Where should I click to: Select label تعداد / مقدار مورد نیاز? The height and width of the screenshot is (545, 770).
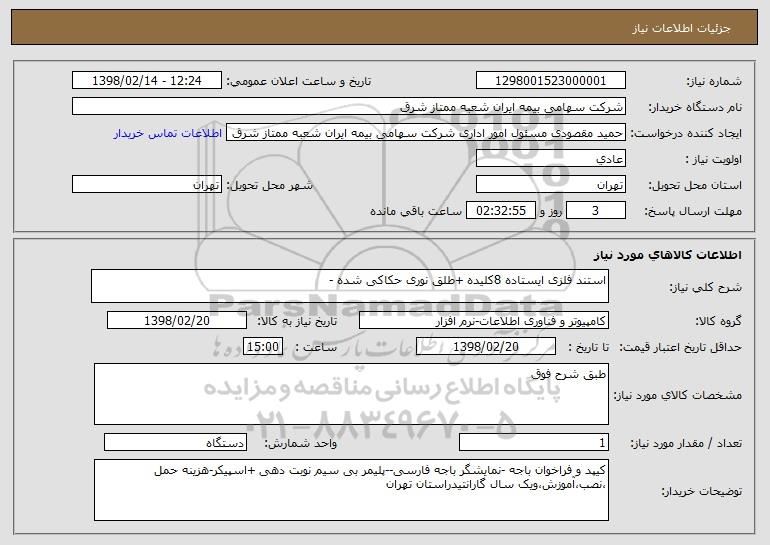pos(686,443)
